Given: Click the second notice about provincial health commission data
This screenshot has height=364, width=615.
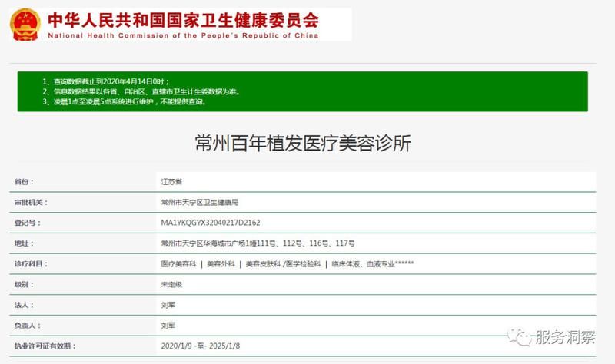Looking at the screenshot, I should tap(141, 91).
